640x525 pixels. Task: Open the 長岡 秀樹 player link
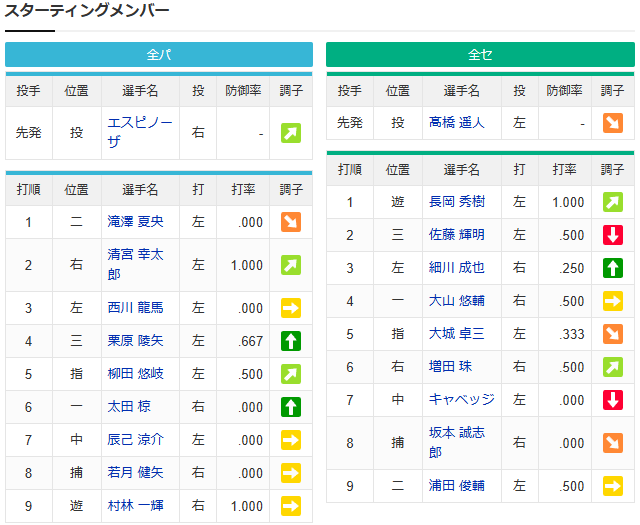(456, 202)
